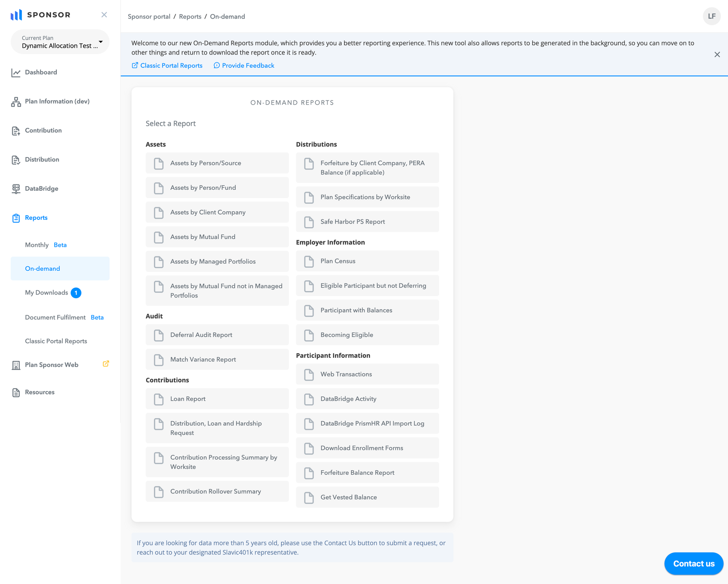The width and height of the screenshot is (728, 584).
Task: Open the Current Plan dropdown
Action: point(60,42)
